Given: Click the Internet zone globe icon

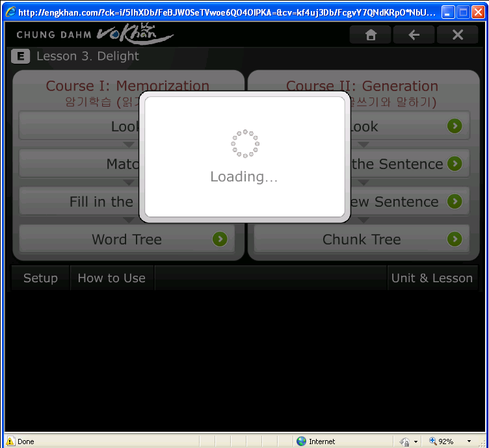Looking at the screenshot, I should pyautogui.click(x=301, y=441).
